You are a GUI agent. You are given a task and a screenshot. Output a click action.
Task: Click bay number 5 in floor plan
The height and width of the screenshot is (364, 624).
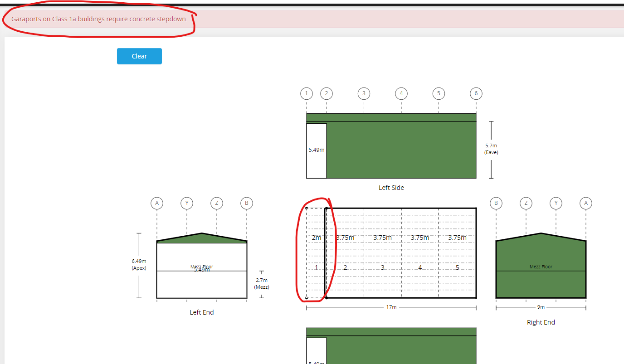coord(457,267)
